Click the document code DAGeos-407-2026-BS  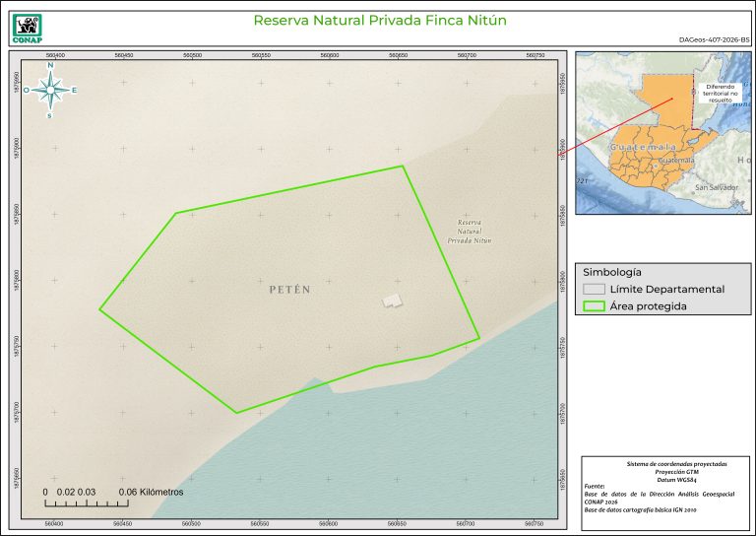point(714,40)
